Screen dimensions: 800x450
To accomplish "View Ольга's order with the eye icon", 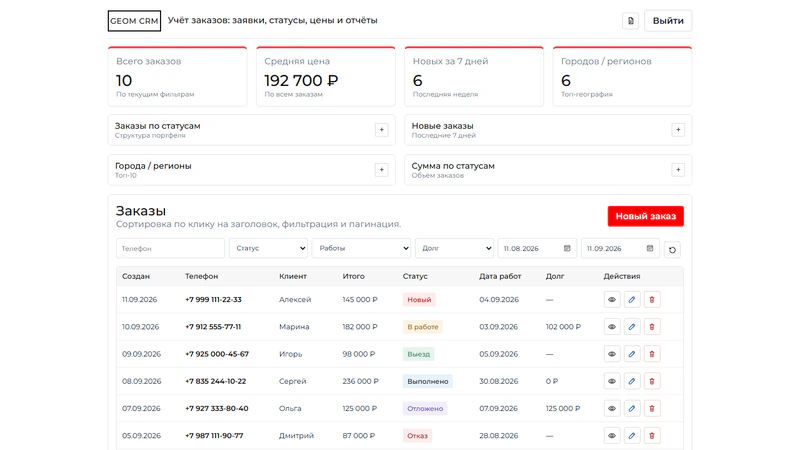I will coord(612,408).
